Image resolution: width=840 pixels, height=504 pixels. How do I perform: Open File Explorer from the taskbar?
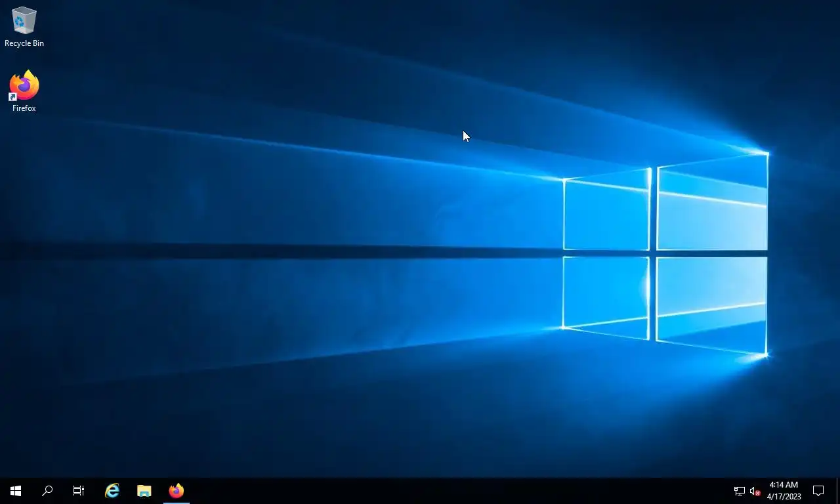point(144,491)
